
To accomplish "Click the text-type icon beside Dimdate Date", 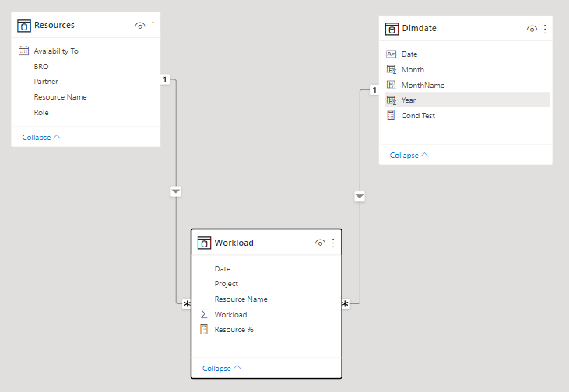I will [x=391, y=54].
